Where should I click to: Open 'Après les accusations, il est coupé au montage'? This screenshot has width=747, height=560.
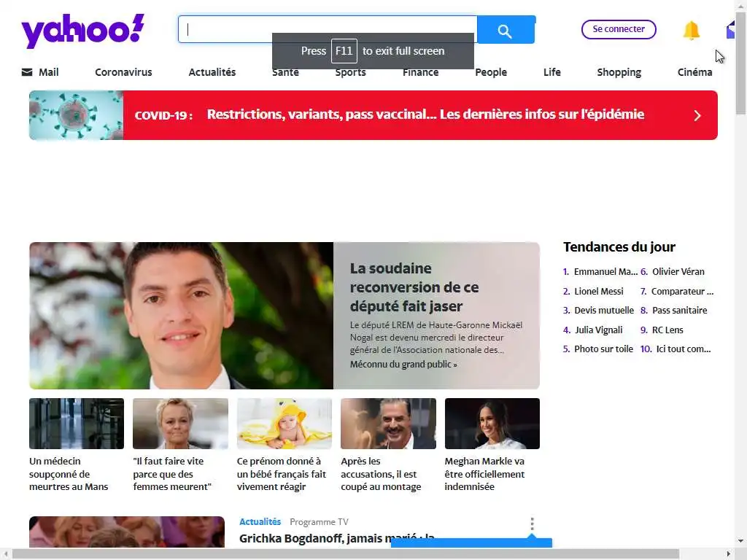(381, 474)
